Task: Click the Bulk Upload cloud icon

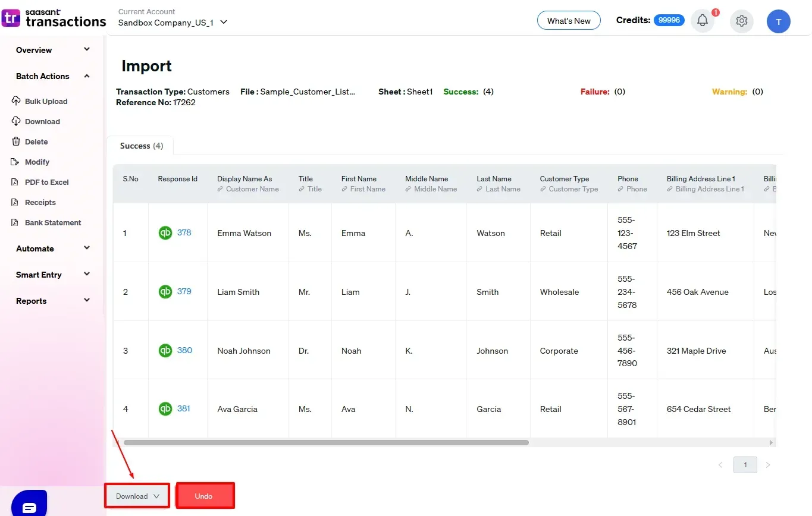Action: 16,101
